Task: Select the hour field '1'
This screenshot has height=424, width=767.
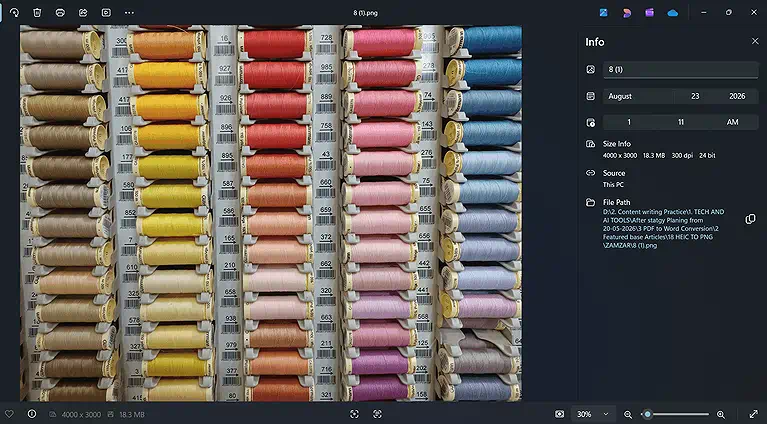Action: coord(629,122)
